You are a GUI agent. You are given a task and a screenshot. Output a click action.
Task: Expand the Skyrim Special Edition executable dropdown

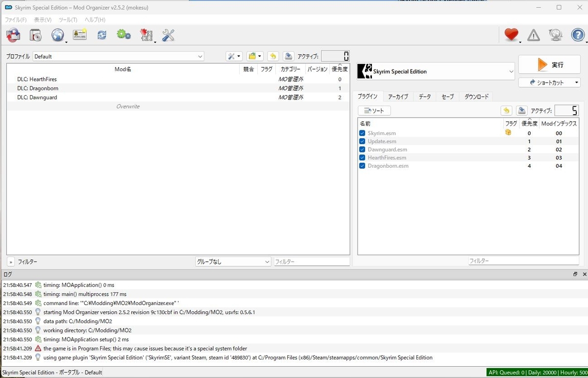click(x=436, y=71)
